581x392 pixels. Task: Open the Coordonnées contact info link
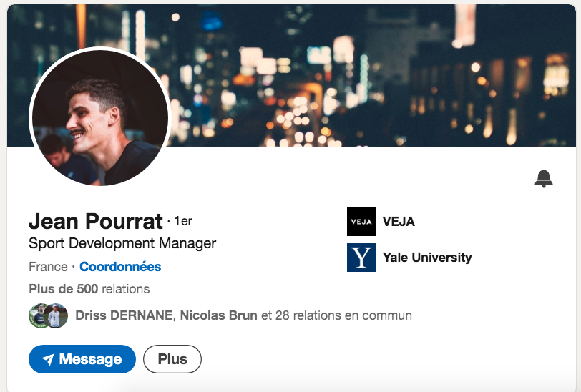(120, 267)
